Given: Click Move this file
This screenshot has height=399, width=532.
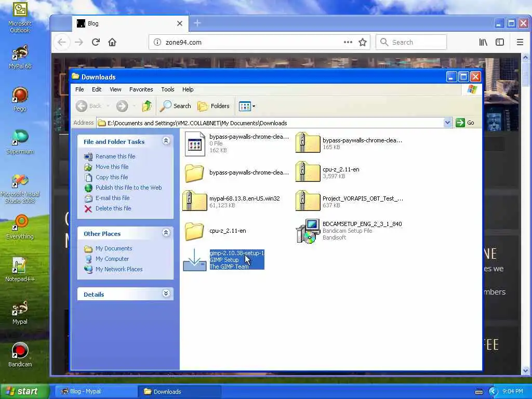Looking at the screenshot, I should [106, 167].
